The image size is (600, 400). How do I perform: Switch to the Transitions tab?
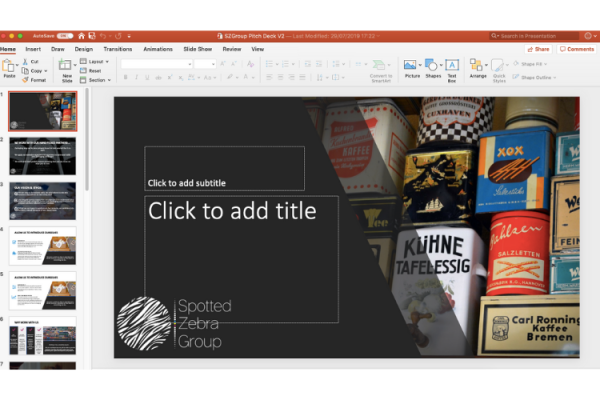118,49
